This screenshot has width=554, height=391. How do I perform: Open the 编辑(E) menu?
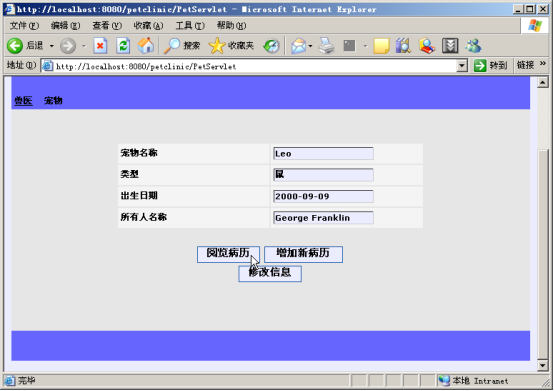point(65,26)
